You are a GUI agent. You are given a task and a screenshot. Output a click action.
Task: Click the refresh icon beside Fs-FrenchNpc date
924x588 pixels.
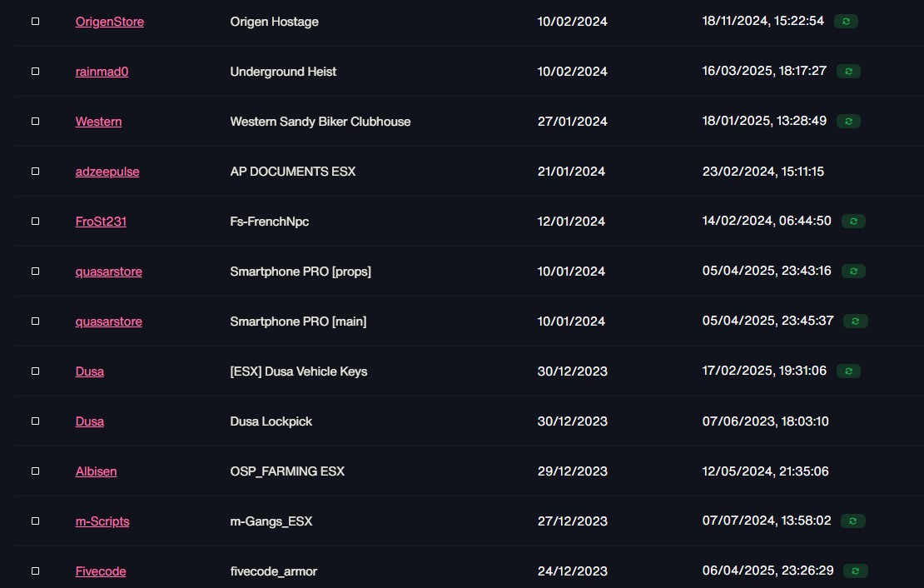[x=853, y=222]
